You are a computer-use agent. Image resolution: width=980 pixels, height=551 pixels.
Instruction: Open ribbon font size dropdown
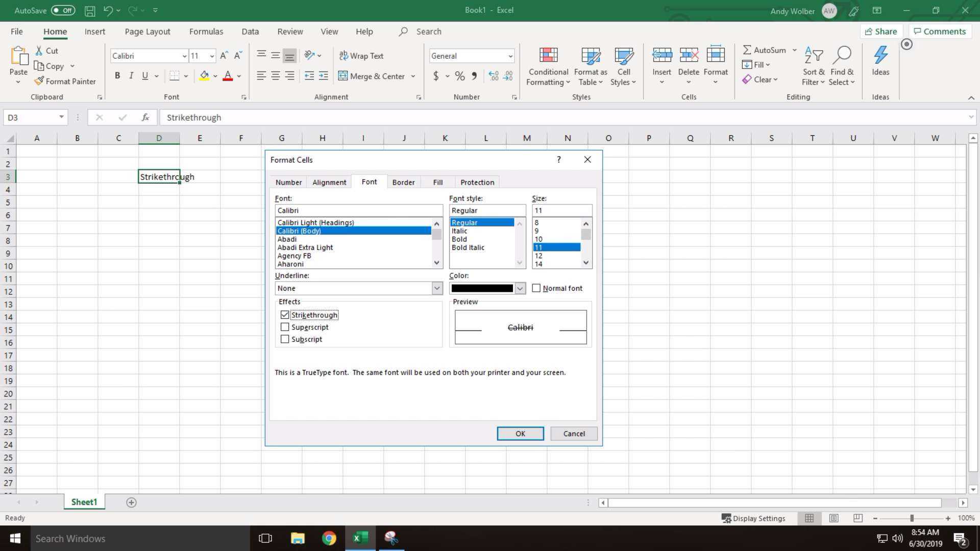(212, 56)
